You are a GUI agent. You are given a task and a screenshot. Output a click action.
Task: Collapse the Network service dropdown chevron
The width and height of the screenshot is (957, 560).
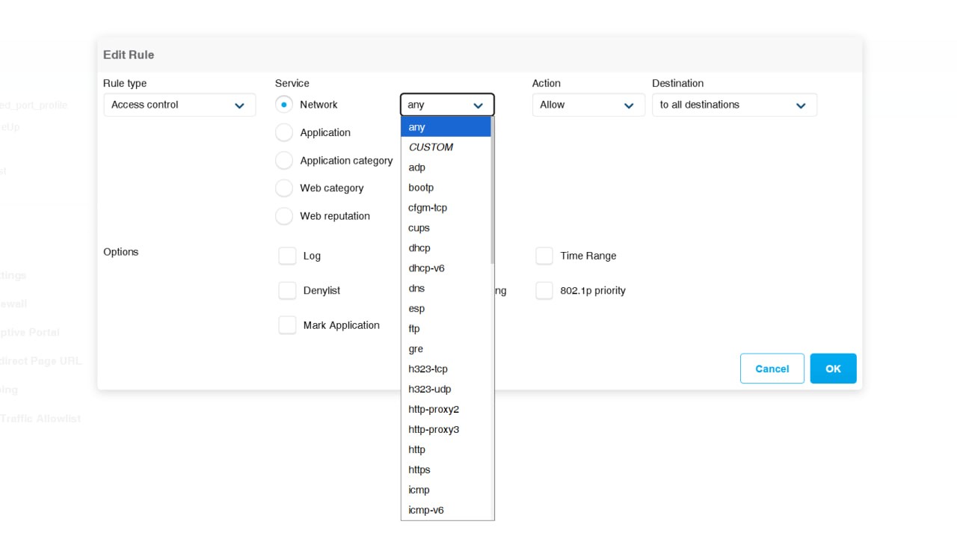click(478, 105)
